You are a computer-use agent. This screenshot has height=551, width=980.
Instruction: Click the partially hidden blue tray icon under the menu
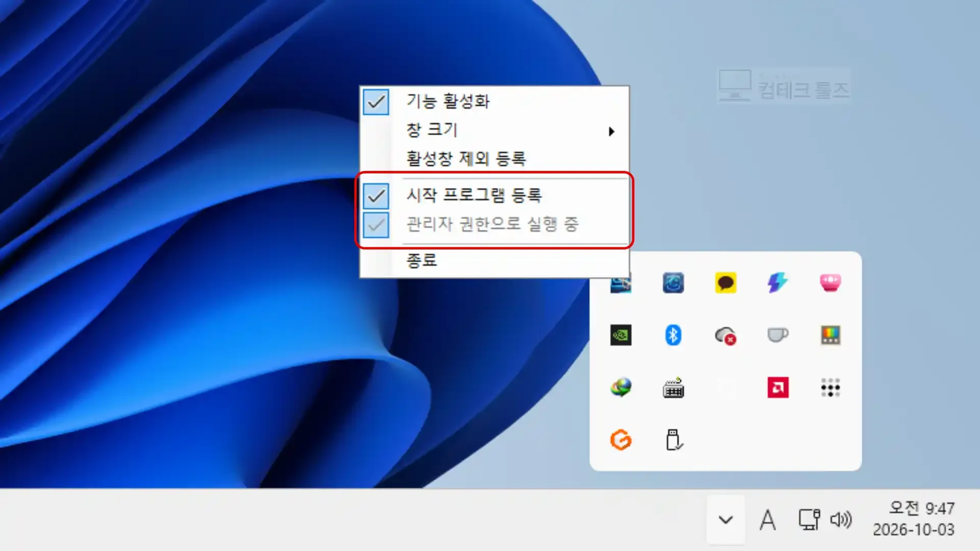tap(621, 285)
